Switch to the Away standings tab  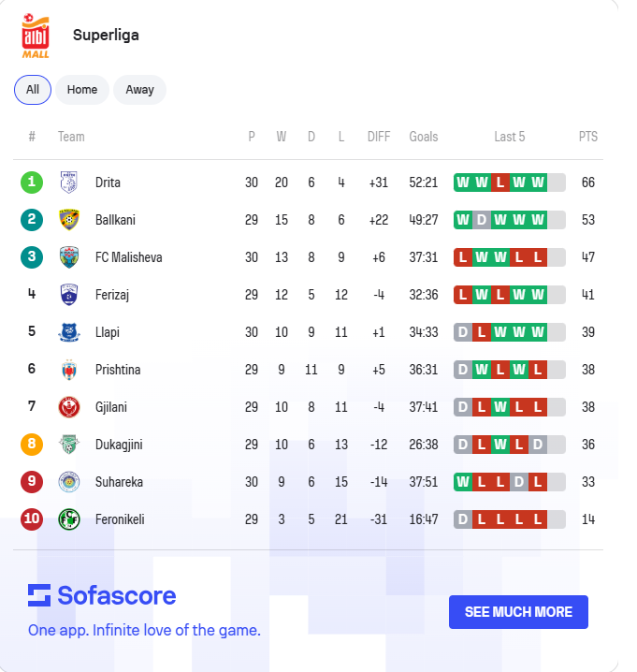click(x=139, y=90)
